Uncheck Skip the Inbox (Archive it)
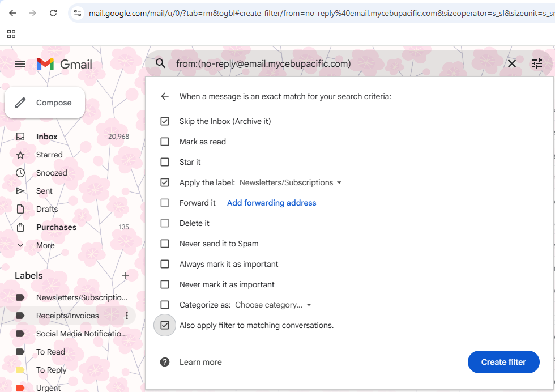The width and height of the screenshot is (555, 392). tap(165, 121)
